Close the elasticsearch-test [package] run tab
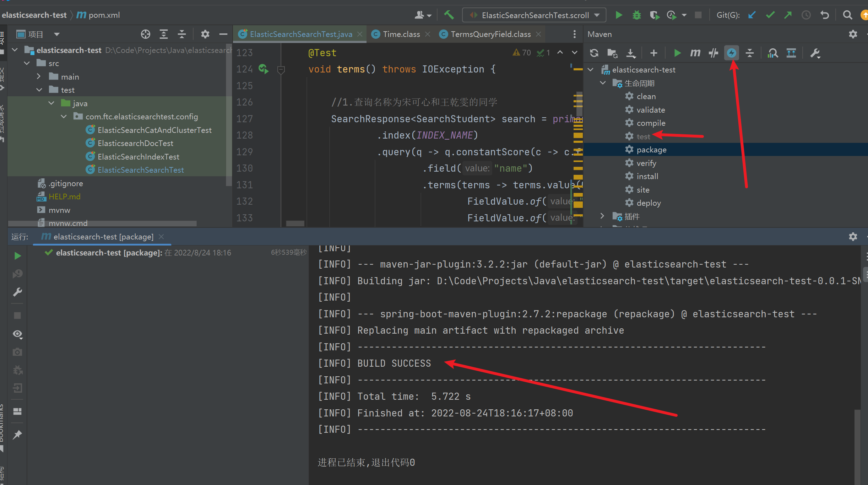 tap(161, 237)
